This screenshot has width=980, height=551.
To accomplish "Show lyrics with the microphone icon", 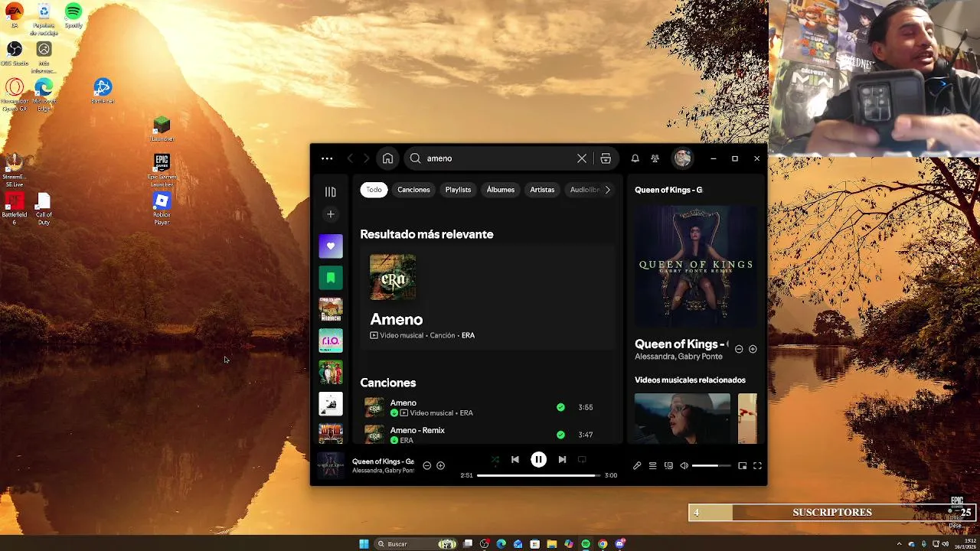I will click(637, 466).
